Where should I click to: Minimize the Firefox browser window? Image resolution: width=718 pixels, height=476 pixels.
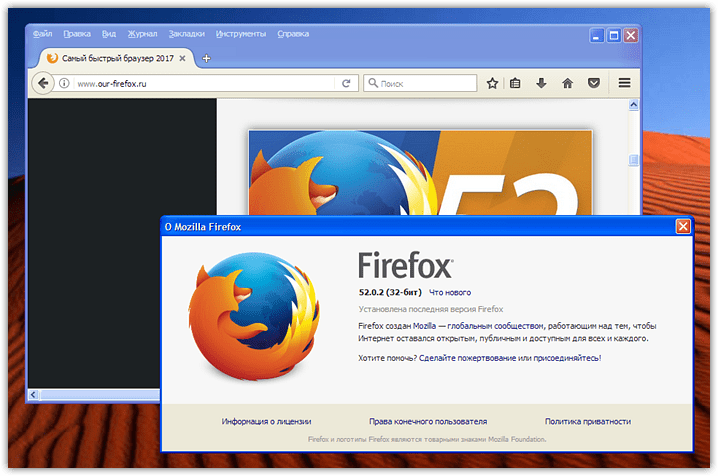[596, 35]
